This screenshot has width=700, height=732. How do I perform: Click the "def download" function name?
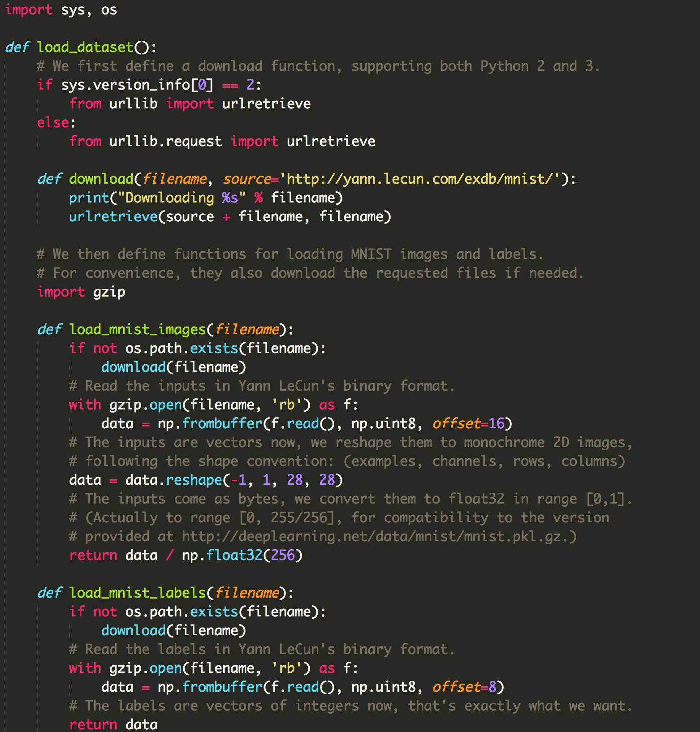tap(101, 179)
